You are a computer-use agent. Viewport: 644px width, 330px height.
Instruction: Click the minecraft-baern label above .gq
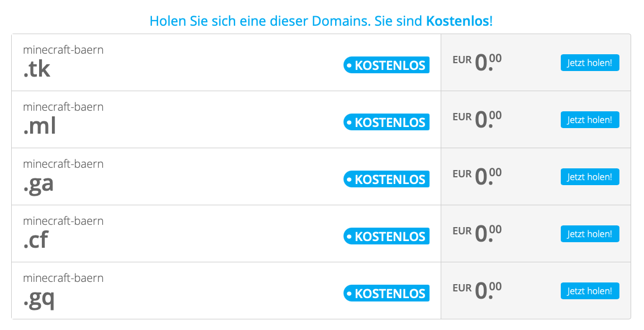point(63,278)
